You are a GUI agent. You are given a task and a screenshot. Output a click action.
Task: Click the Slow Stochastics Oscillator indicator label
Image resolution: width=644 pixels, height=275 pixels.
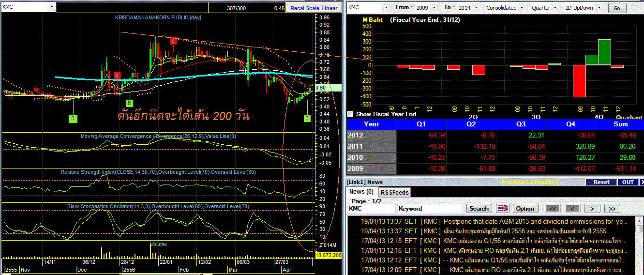[158, 207]
